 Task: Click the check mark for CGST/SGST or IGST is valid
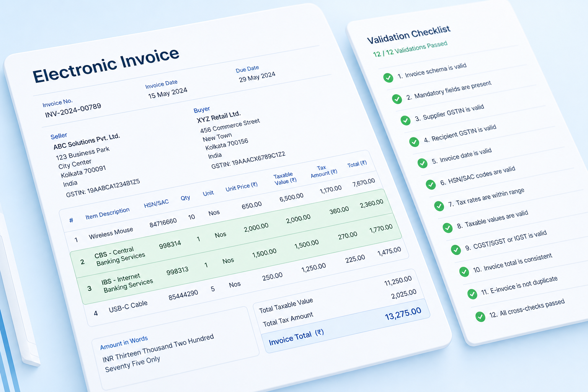[456, 250]
